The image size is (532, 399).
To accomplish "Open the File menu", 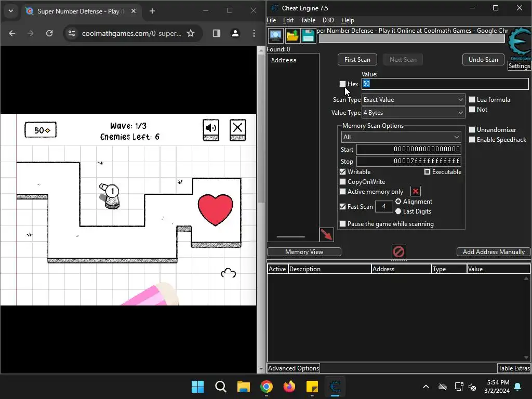I will pos(271,20).
